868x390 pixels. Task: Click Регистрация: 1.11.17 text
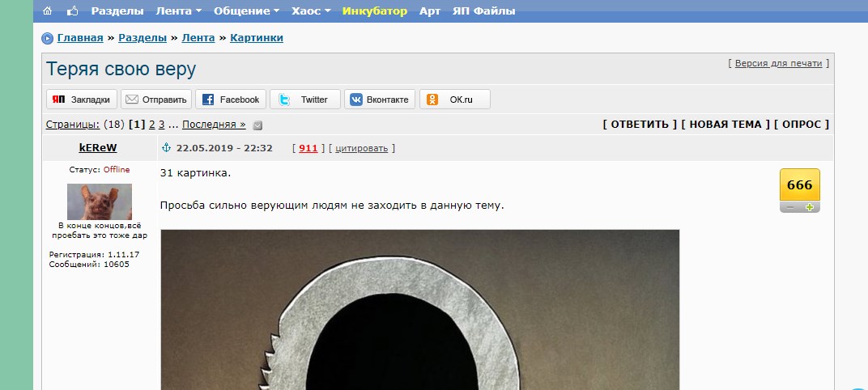(x=94, y=255)
